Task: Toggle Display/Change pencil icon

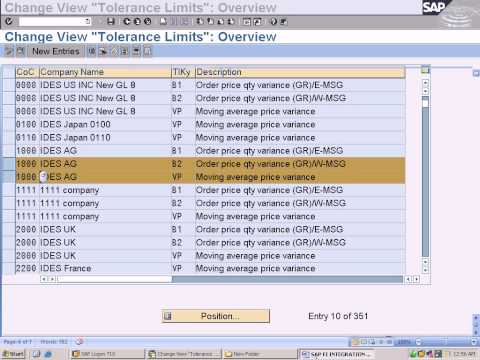Action: tap(9, 51)
